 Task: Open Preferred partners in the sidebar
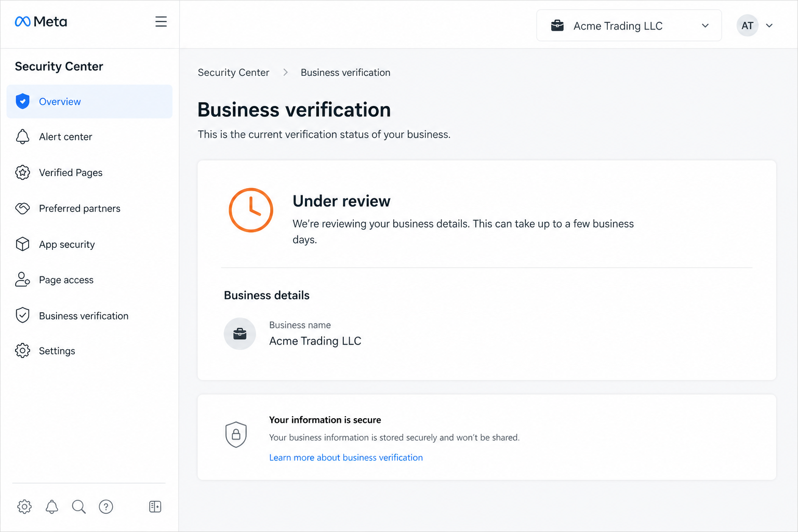tap(89, 208)
